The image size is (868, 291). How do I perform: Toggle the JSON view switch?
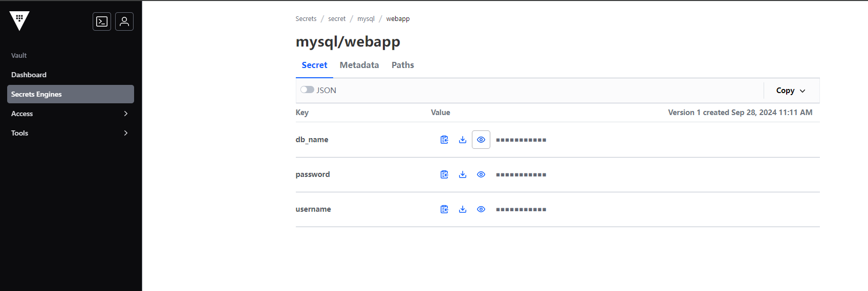(x=307, y=89)
